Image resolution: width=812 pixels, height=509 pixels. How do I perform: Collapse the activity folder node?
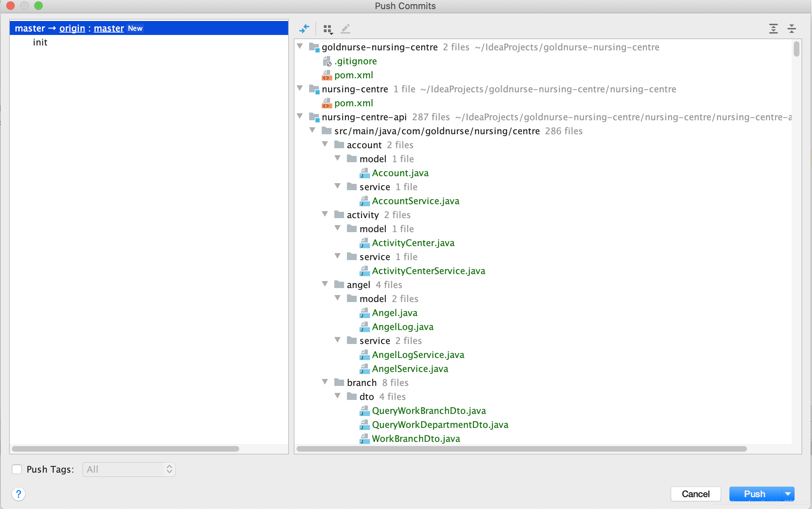coord(325,214)
